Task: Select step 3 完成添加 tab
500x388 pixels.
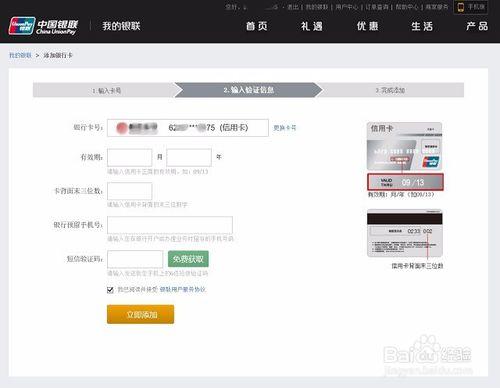Action: pyautogui.click(x=390, y=90)
